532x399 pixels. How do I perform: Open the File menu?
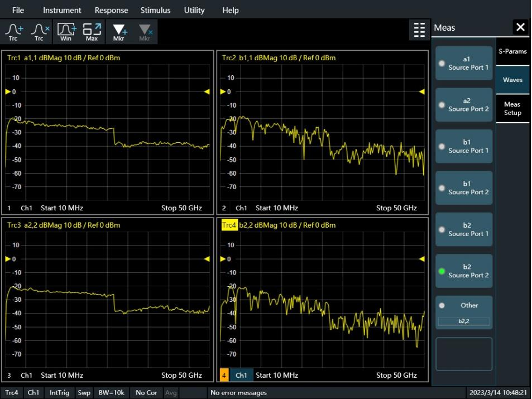point(18,10)
